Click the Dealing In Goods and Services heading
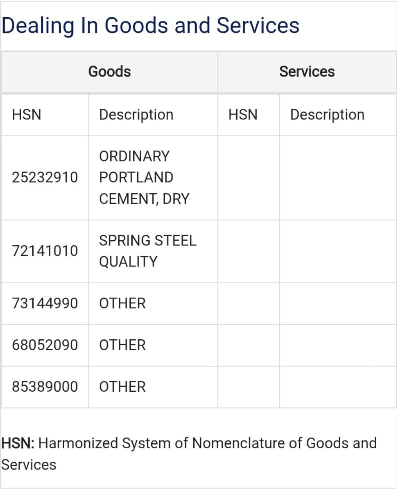This screenshot has height=491, width=397. pyautogui.click(x=150, y=26)
